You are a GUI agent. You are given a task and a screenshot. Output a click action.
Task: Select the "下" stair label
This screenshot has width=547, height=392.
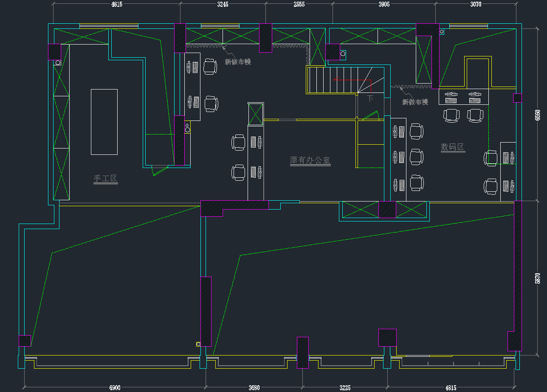click(x=370, y=98)
